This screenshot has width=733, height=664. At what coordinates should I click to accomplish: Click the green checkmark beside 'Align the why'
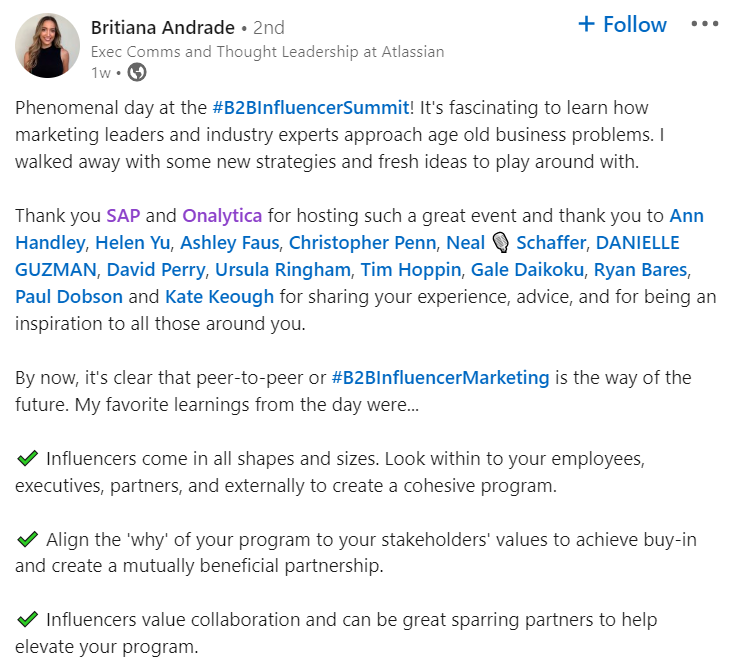[x=28, y=539]
